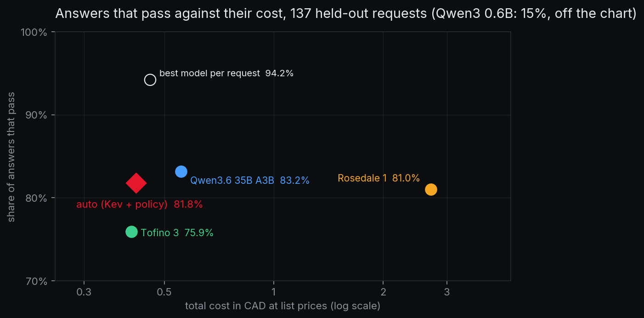This screenshot has height=318, width=644.
Task: Select the label "Rosedale 1 81.0%"
Action: coord(379,178)
